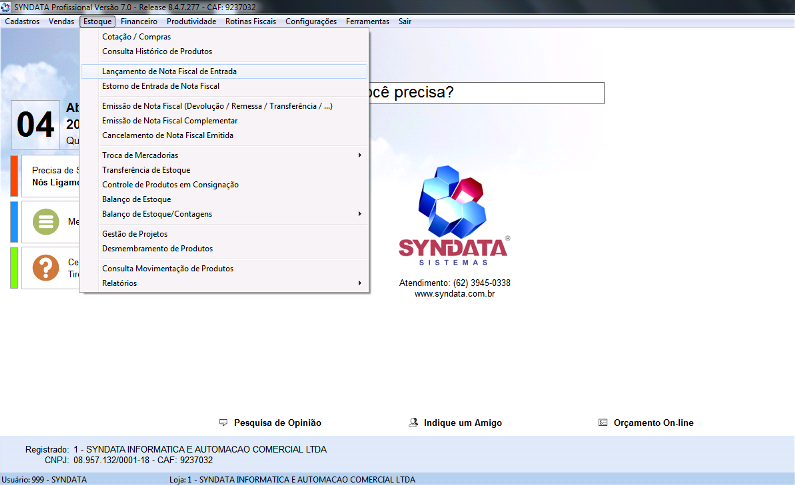Click the Pesquisa de Opinião speech bubble icon
Screen dimensions: 795x485
click(223, 422)
